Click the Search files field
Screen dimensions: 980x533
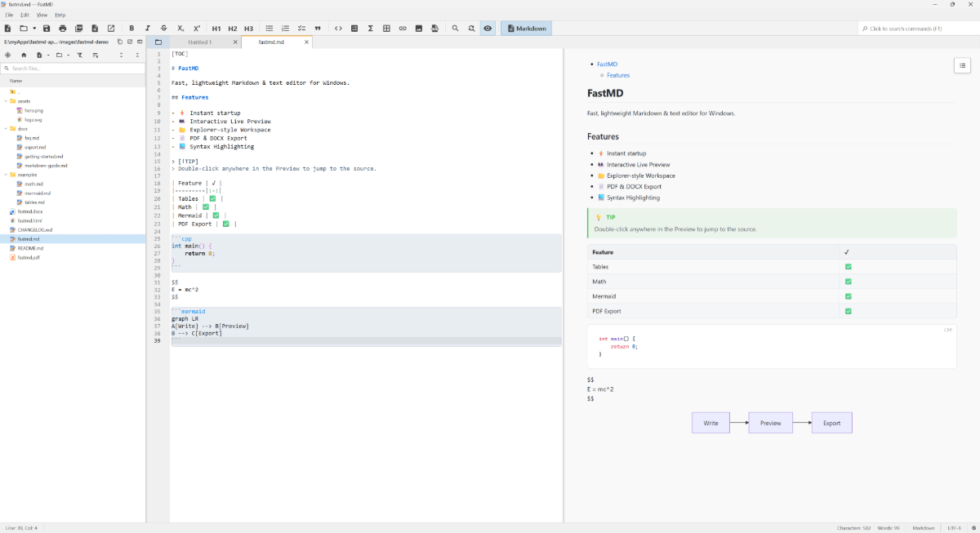click(73, 69)
